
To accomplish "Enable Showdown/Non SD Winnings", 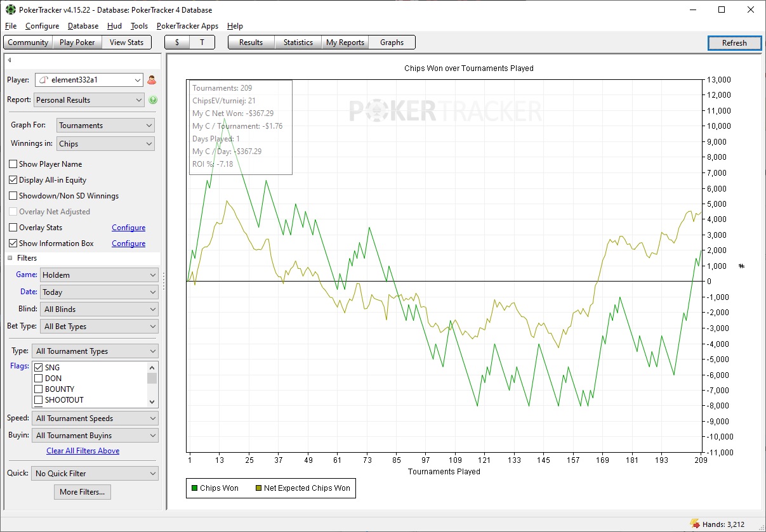I will [x=13, y=196].
